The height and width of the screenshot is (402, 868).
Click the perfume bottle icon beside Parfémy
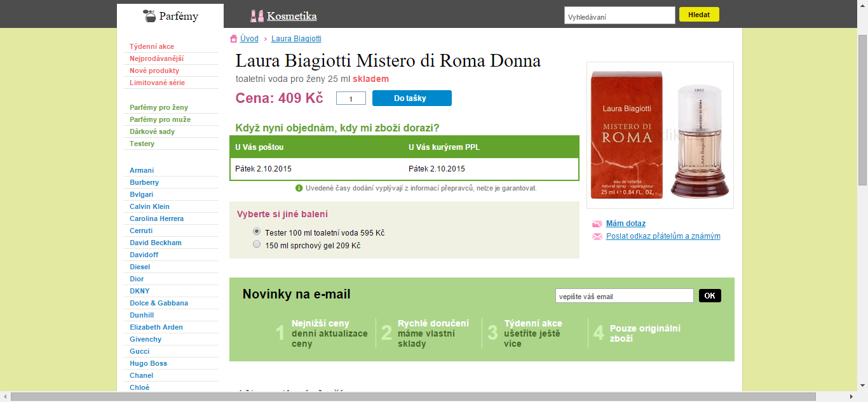(149, 16)
